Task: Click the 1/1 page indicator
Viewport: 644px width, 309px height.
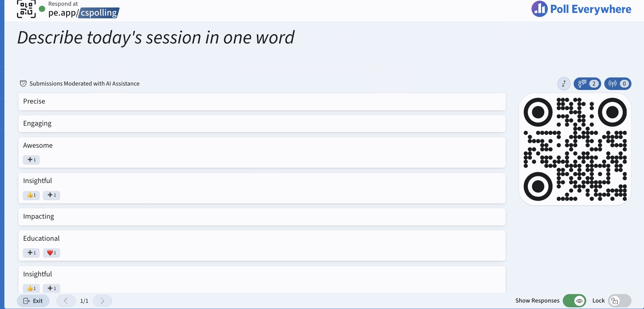Action: coord(84,301)
